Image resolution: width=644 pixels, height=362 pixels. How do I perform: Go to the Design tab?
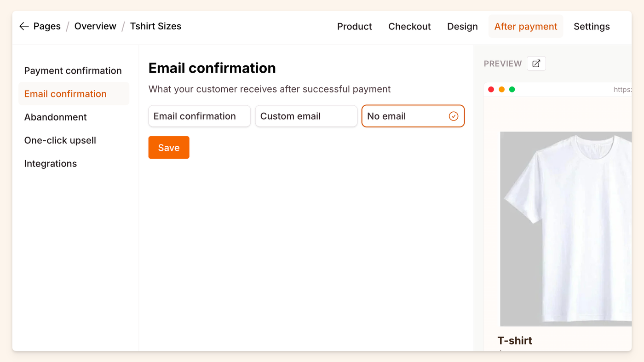point(462,26)
